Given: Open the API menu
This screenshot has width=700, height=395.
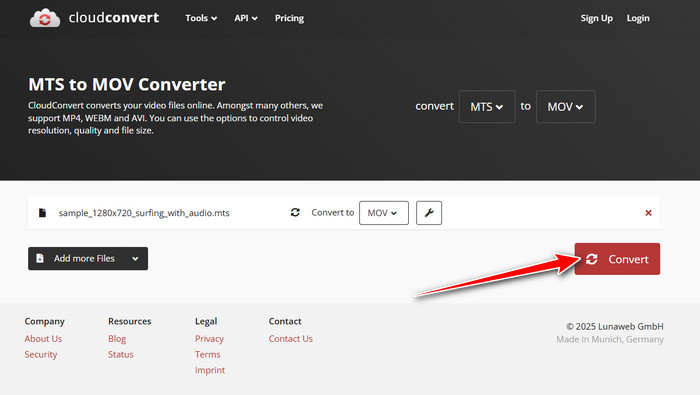Looking at the screenshot, I should [x=246, y=18].
